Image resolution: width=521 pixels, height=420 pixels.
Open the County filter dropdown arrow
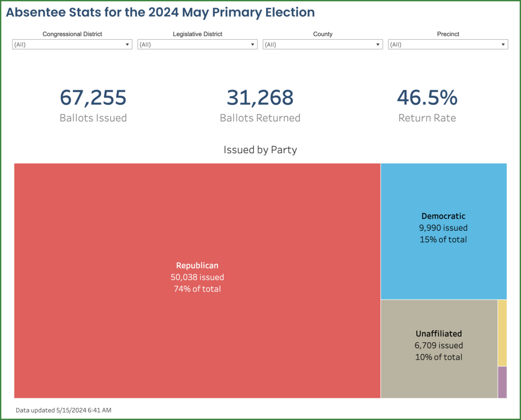point(378,44)
